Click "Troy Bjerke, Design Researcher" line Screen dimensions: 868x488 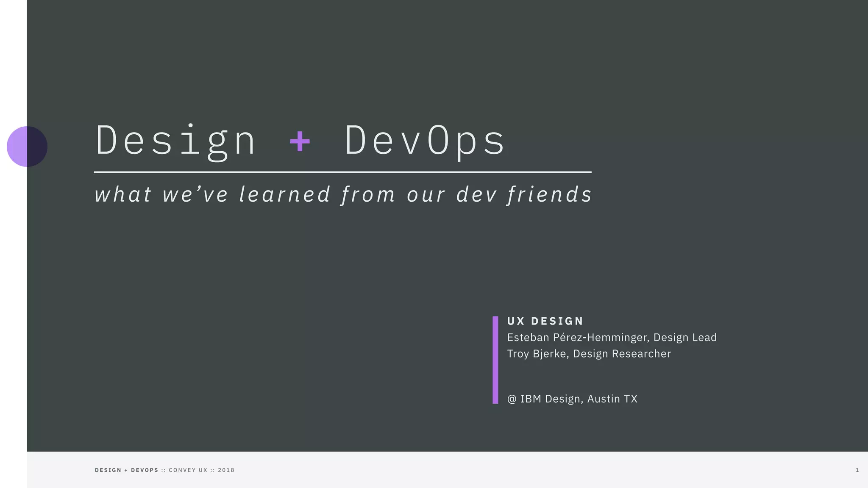click(589, 354)
